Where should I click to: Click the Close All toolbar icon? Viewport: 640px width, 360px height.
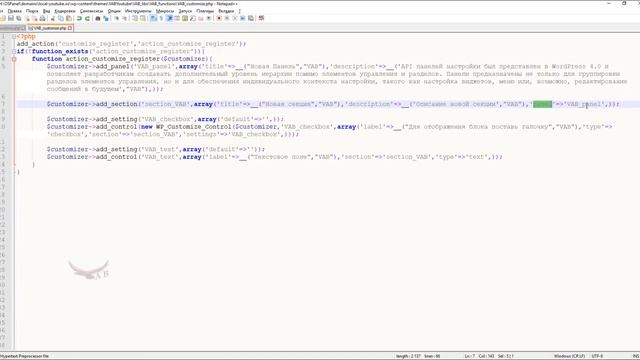(x=35, y=18)
